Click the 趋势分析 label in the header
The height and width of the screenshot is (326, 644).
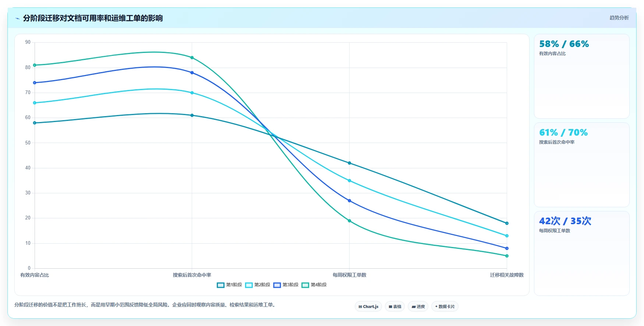point(619,18)
